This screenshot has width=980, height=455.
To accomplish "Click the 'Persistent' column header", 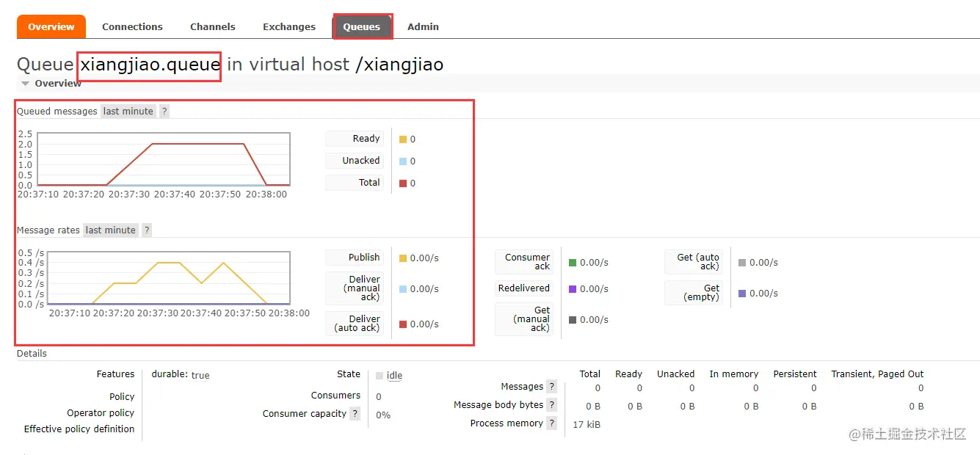I will (795, 374).
